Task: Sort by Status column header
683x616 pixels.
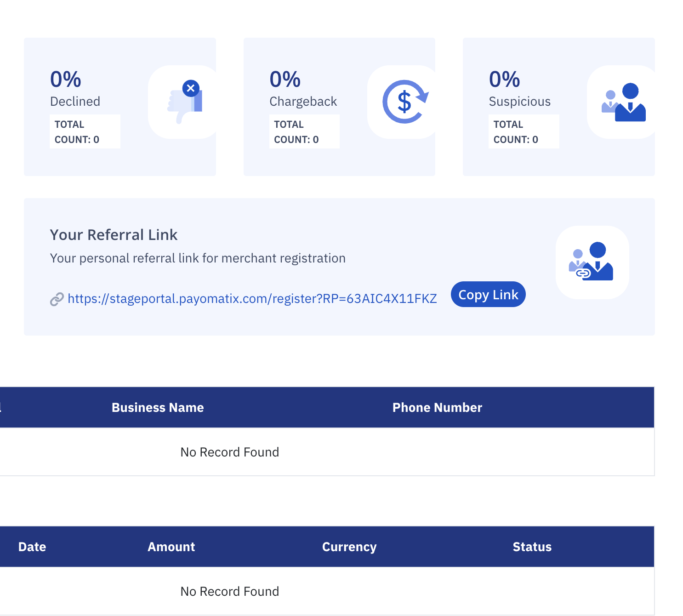Action: 532,547
